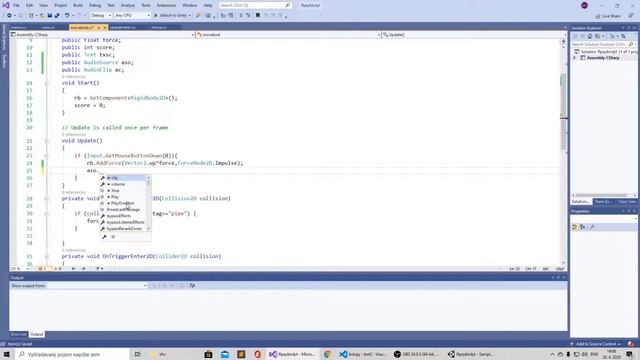Open the Project menu

(60, 5)
